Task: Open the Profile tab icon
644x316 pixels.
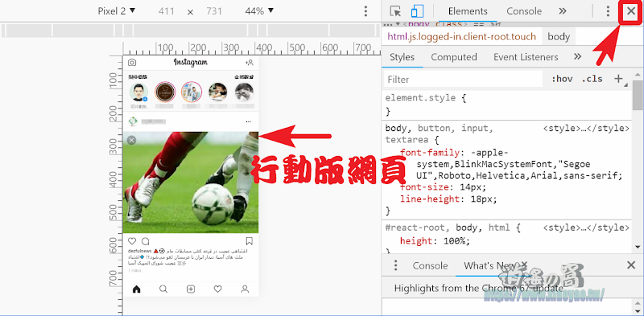Action: (x=246, y=289)
